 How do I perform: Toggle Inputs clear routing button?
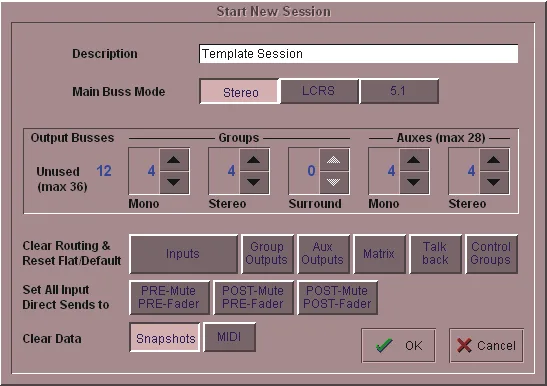point(183,254)
